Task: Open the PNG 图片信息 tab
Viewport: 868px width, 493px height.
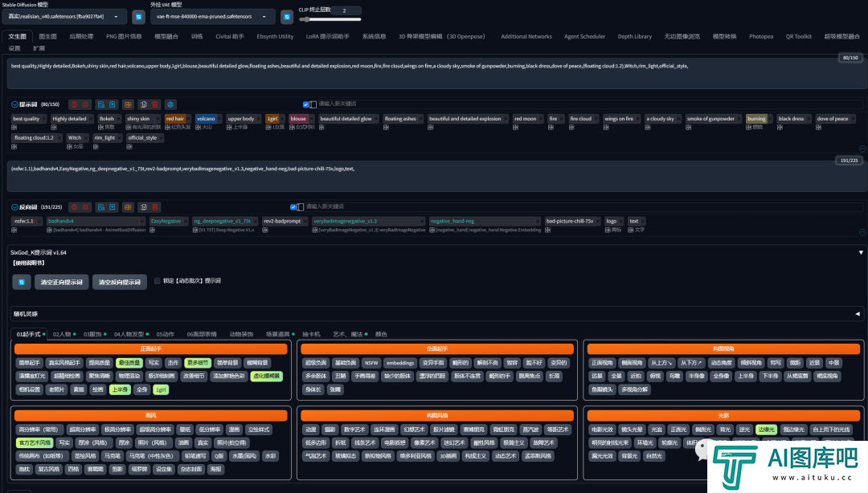Action: [x=124, y=36]
